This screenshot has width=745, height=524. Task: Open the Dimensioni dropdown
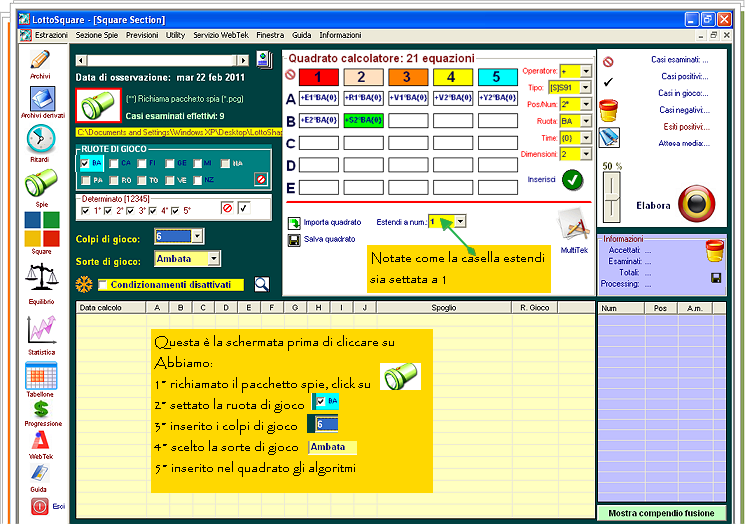tap(586, 154)
